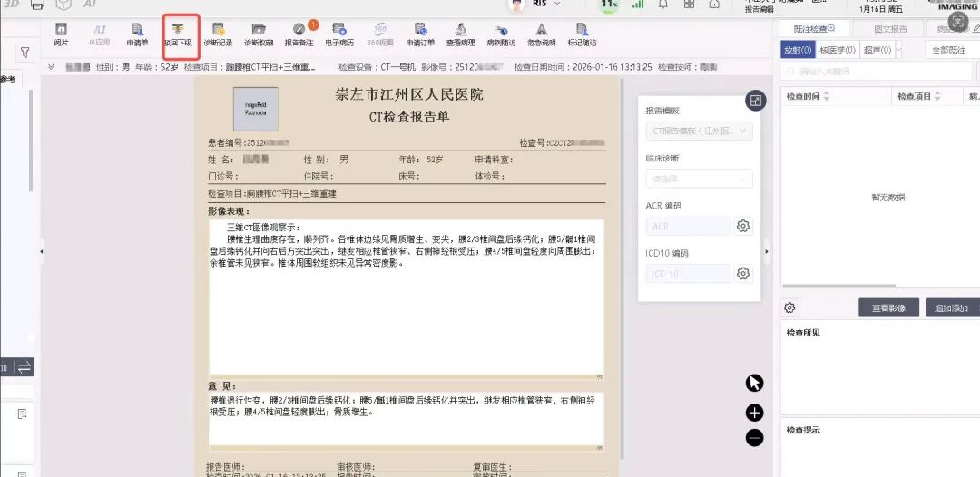Click 查看病理 pathology view icon
Screen dimensions: 980x477
461,34
